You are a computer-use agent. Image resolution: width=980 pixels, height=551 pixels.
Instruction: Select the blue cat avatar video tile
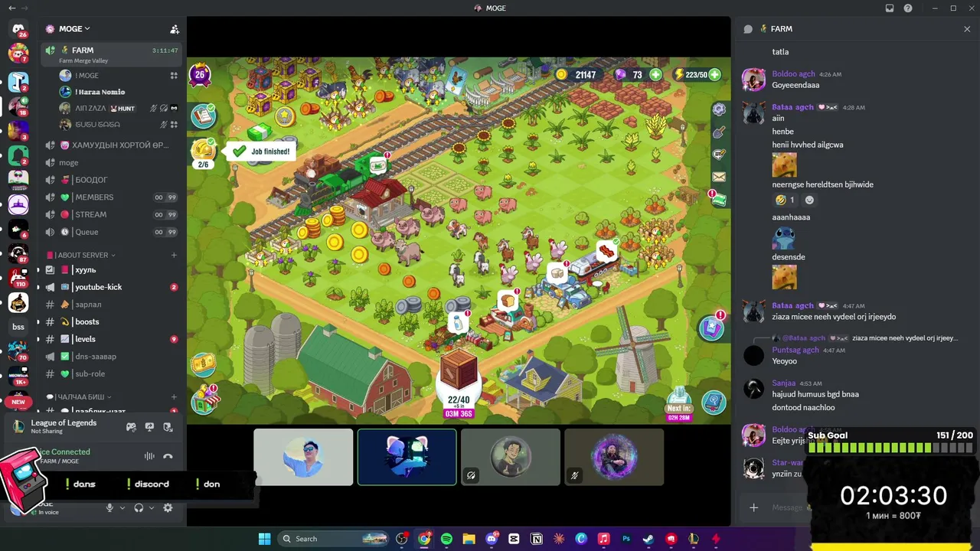pos(407,457)
